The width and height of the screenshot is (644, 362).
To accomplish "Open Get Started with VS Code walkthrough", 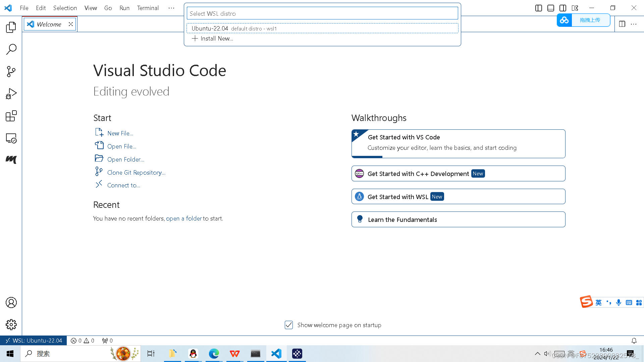I will (x=458, y=143).
